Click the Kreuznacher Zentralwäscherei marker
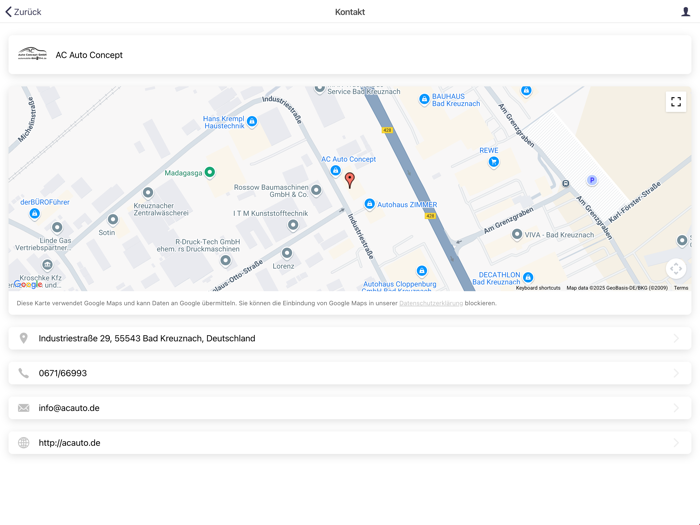This screenshot has height=525, width=700. pyautogui.click(x=148, y=193)
